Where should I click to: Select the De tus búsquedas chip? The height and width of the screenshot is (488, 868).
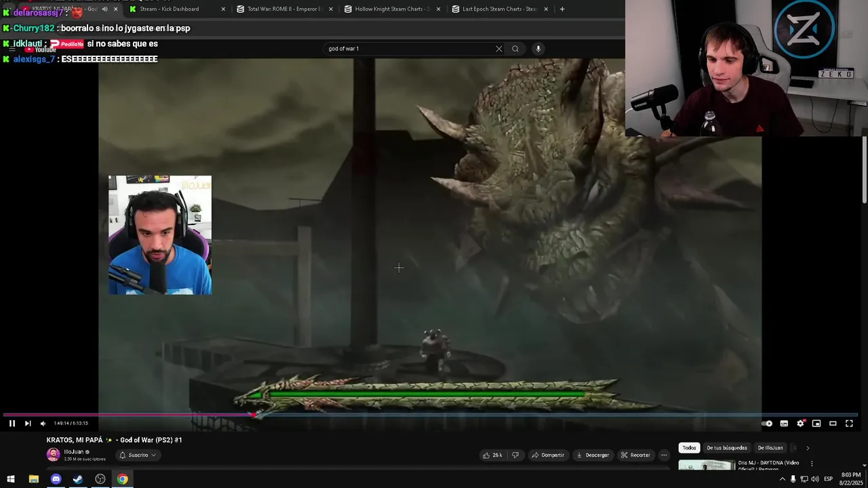727,448
